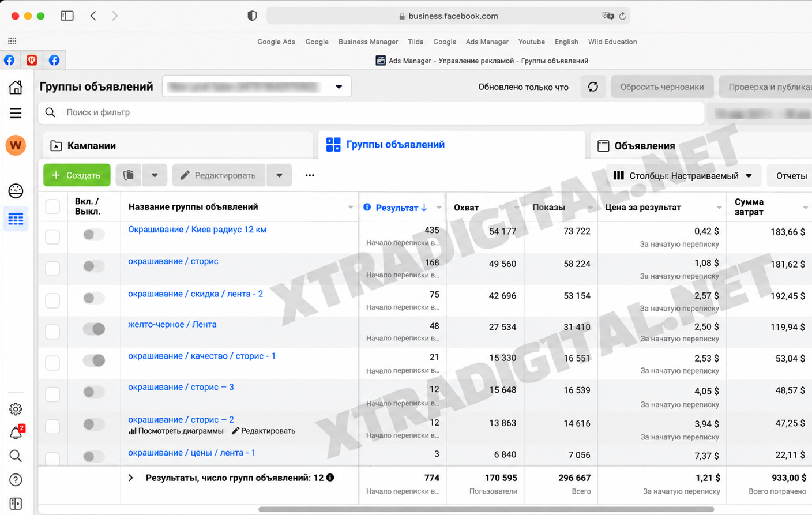Toggle the sidebar collapse panel icon
The width and height of the screenshot is (812, 515).
click(x=16, y=503)
